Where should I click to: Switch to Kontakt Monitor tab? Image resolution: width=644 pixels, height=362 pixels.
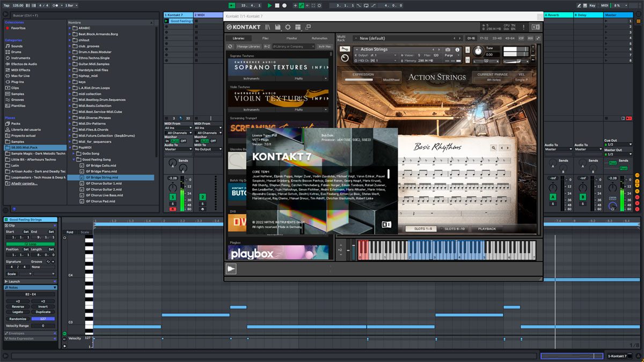292,39
